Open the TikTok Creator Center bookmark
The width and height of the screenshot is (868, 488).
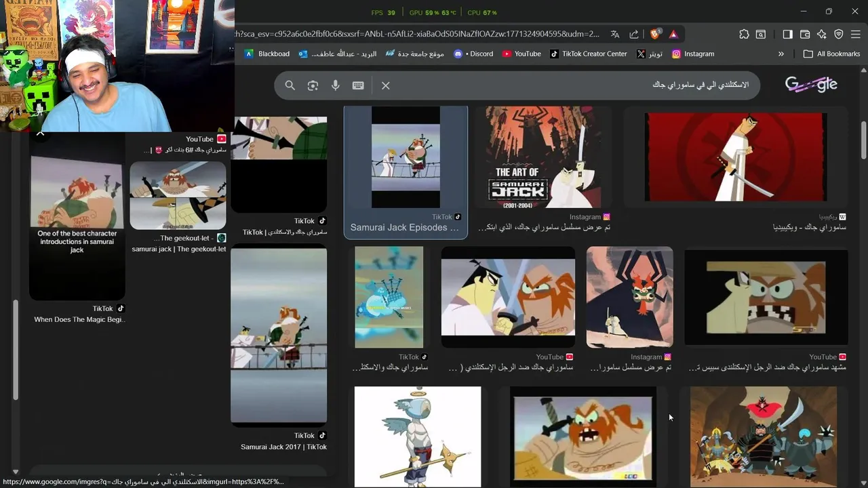pos(588,54)
